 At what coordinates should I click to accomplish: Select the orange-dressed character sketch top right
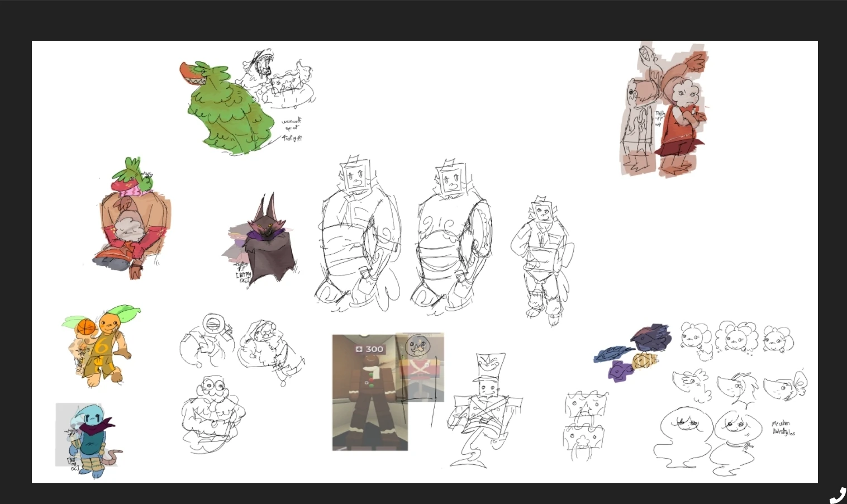tap(682, 112)
